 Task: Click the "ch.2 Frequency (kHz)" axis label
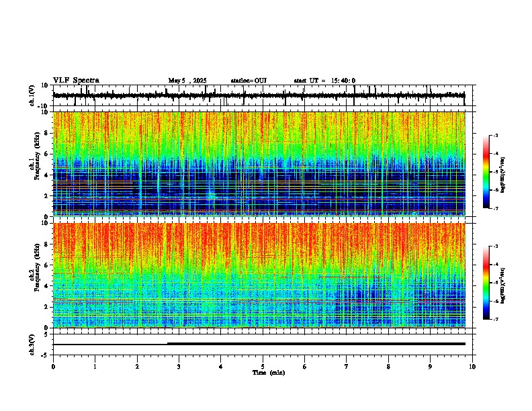(34, 267)
